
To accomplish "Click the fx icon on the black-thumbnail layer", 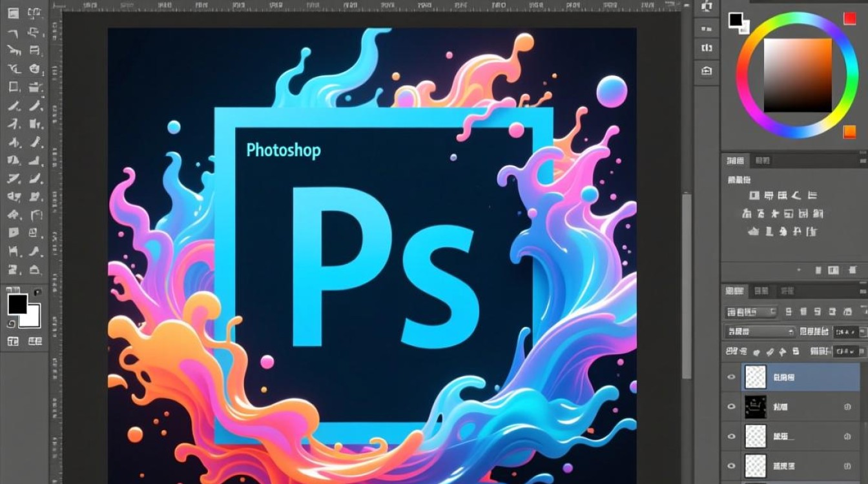I will [847, 407].
